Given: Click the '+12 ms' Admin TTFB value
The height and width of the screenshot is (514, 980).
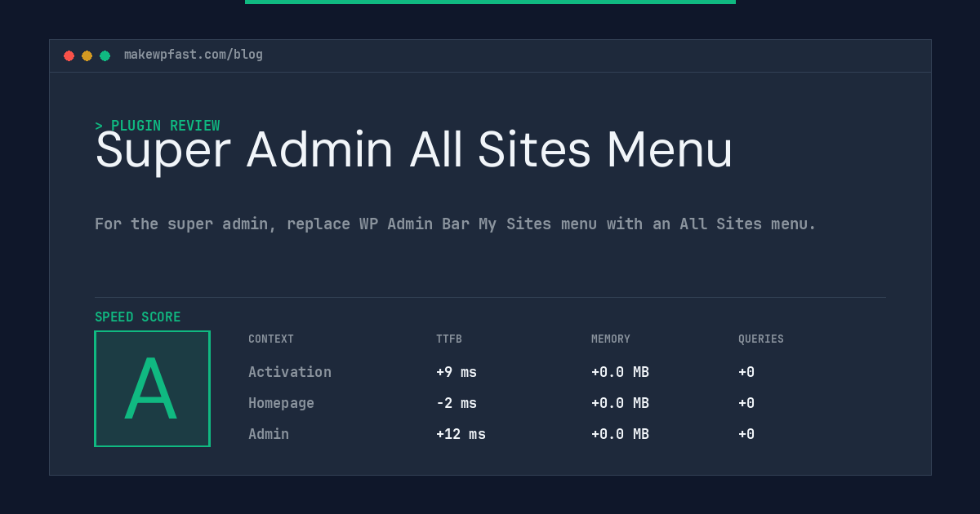Looking at the screenshot, I should click(x=461, y=434).
